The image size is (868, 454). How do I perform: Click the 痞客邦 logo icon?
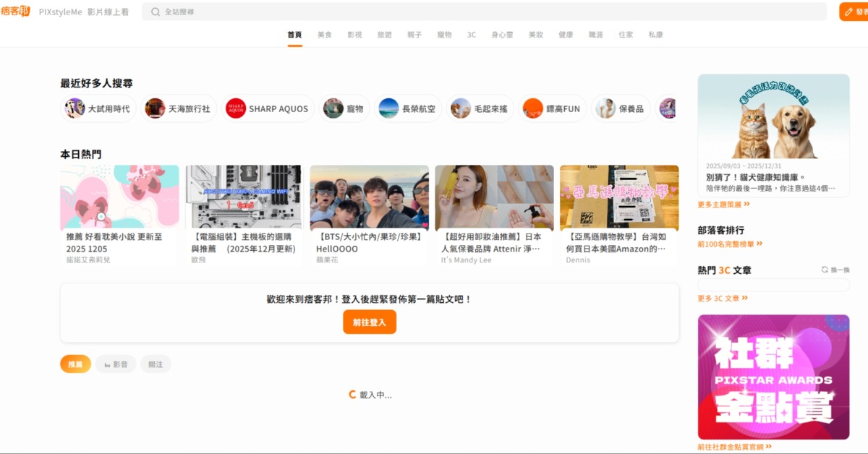coord(15,12)
